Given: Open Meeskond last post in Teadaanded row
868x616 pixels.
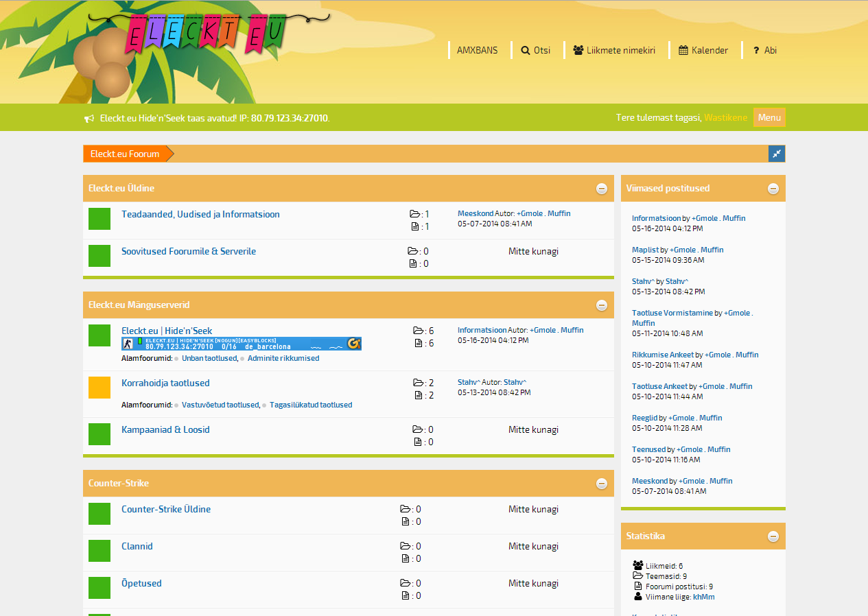Looking at the screenshot, I should (x=476, y=213).
